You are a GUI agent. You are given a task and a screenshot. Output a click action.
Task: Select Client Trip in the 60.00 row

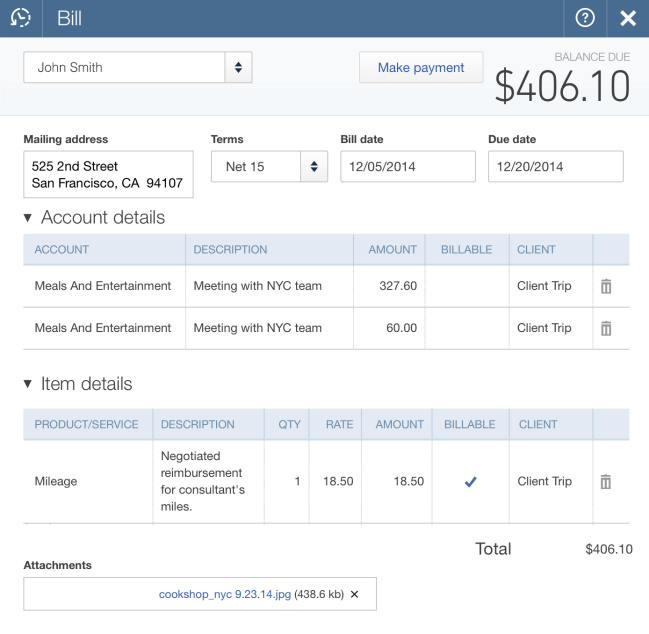pos(551,328)
